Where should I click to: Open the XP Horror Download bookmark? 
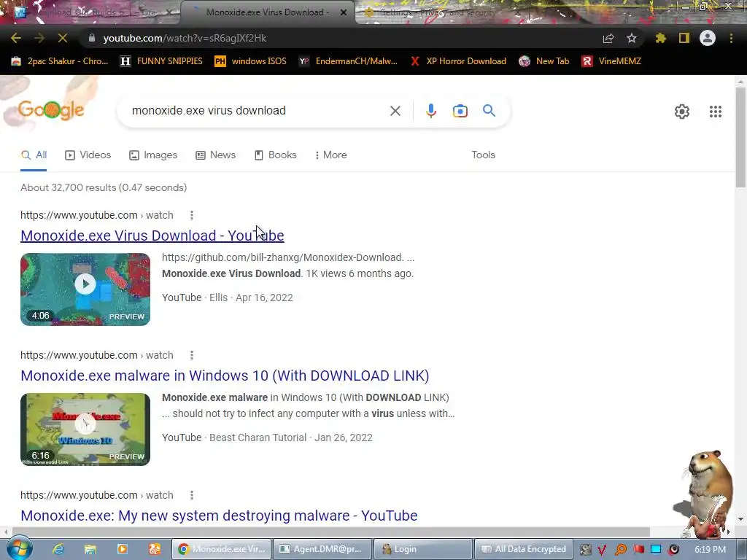[x=458, y=61]
